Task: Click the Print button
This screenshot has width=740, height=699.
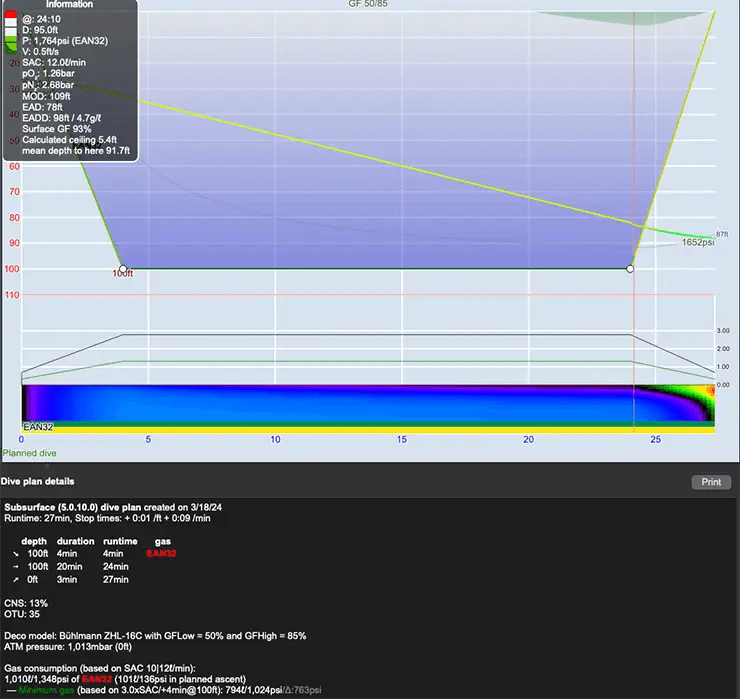Action: [711, 482]
